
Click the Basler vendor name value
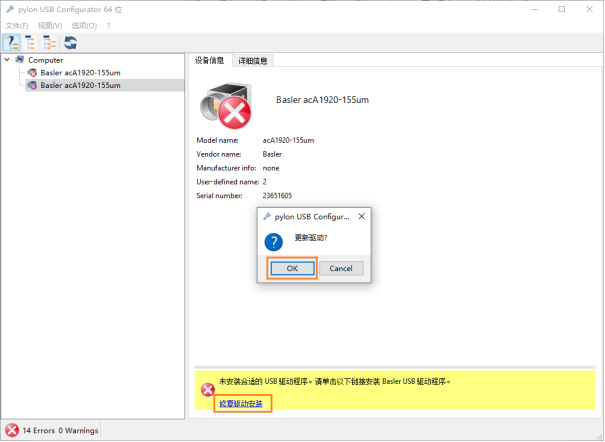click(x=272, y=154)
